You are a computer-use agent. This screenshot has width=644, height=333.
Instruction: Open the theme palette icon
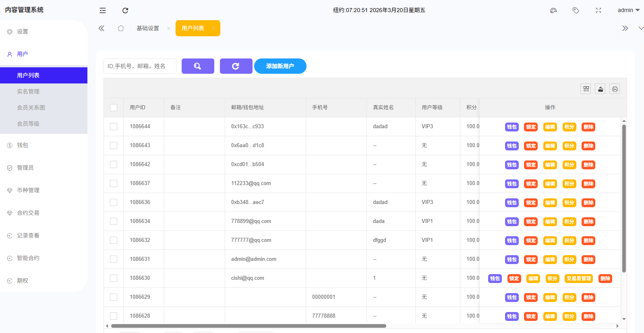click(553, 10)
